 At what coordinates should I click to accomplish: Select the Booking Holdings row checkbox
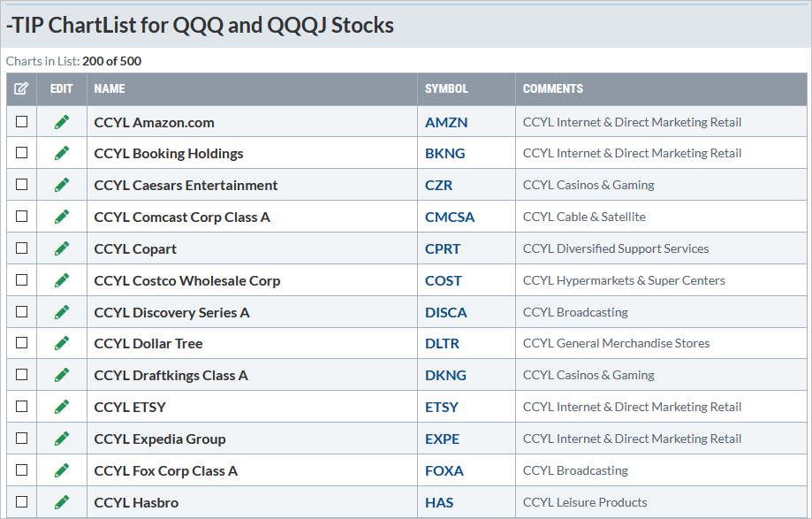[x=22, y=153]
